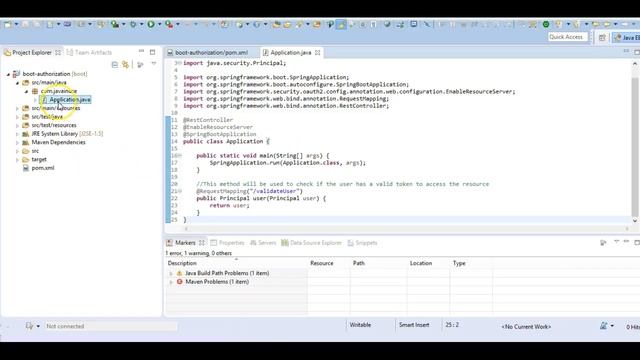
Task: Click the JRE System Library icon
Action: [x=25, y=134]
